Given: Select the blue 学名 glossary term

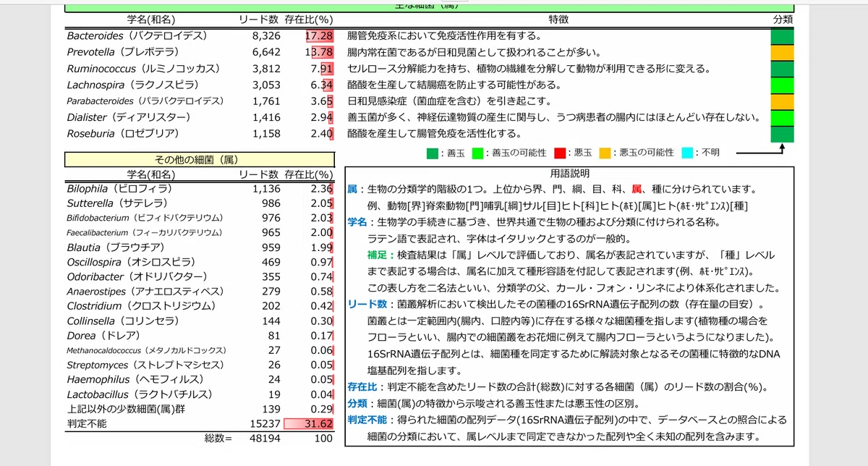Looking at the screenshot, I should point(357,222).
